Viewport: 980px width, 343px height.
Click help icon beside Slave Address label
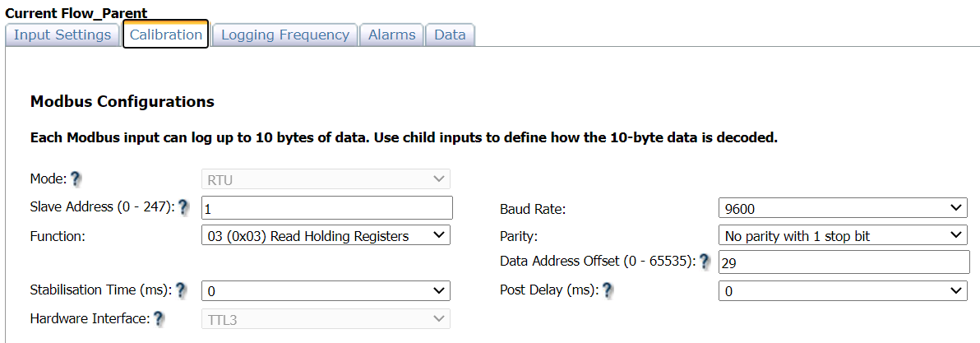[183, 207]
